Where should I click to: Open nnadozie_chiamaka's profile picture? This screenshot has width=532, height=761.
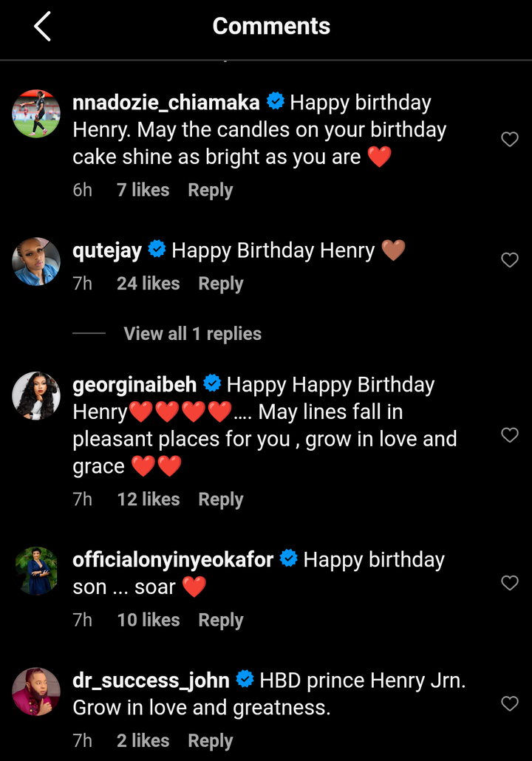[x=36, y=113]
